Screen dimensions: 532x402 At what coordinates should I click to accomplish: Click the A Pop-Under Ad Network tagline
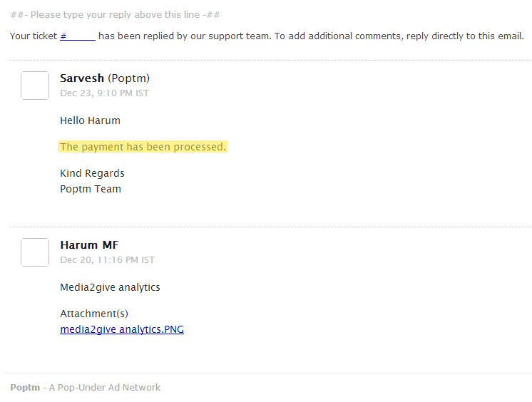[105, 388]
